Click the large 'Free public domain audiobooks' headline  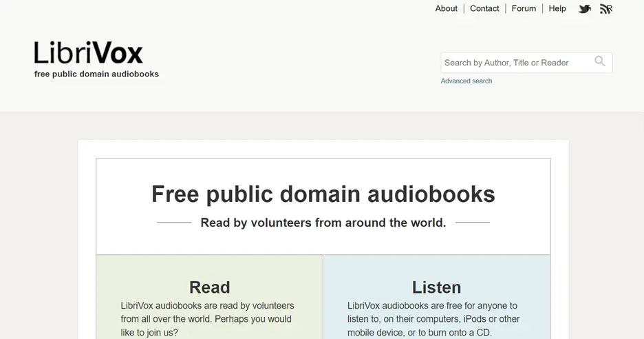323,194
